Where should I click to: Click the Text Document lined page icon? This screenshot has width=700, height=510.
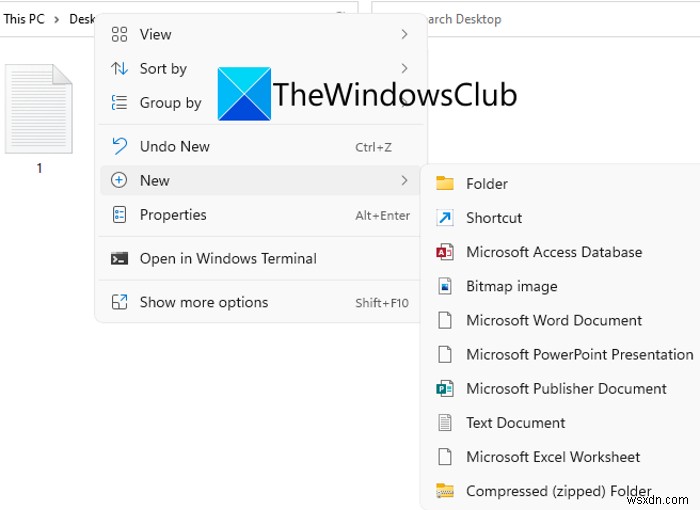pos(445,422)
